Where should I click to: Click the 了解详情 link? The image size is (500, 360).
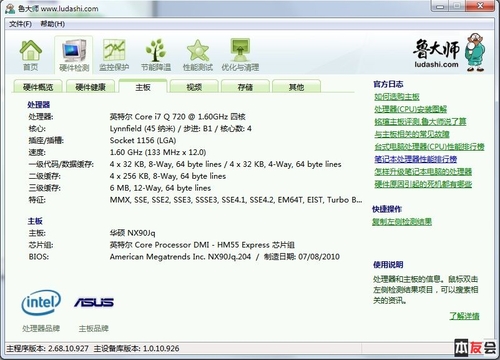coord(464,316)
